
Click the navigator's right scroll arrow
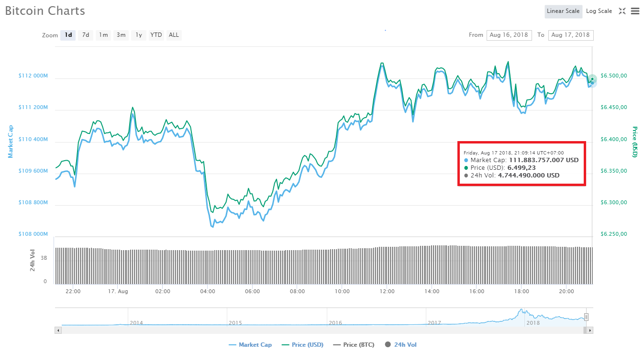[x=589, y=330]
